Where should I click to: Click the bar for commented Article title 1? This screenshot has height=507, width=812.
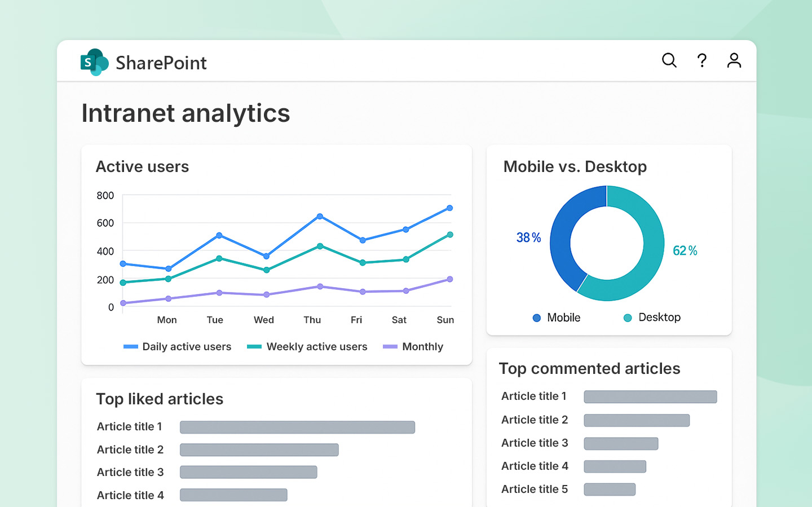coord(650,397)
